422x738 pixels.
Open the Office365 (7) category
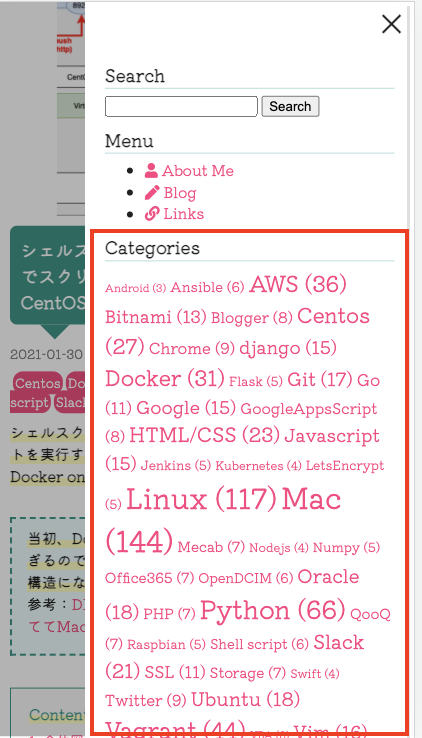[150, 578]
